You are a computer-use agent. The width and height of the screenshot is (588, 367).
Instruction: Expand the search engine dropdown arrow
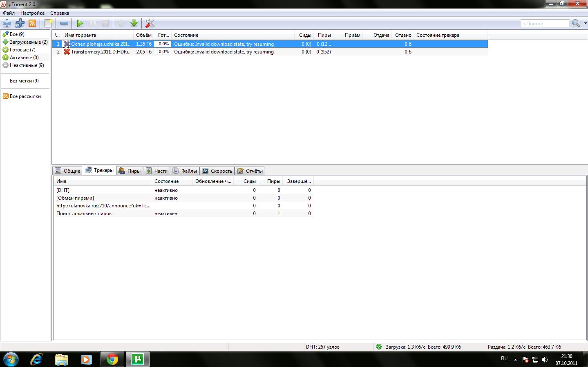click(585, 23)
